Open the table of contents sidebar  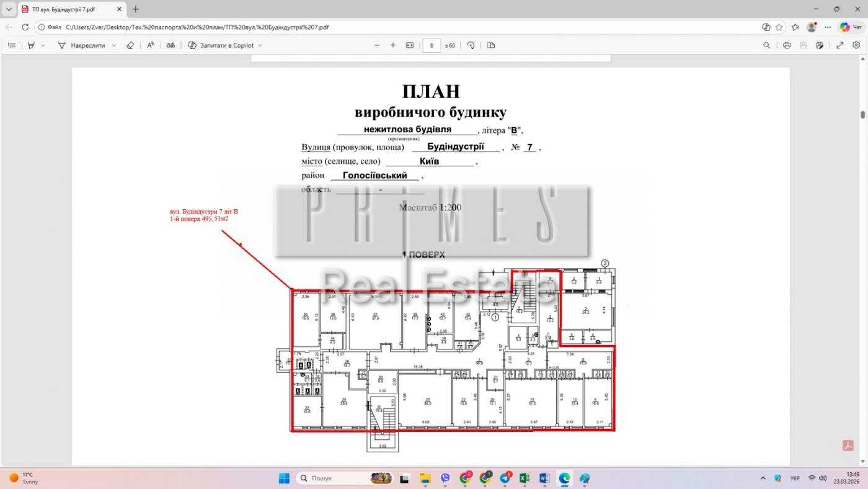click(12, 45)
